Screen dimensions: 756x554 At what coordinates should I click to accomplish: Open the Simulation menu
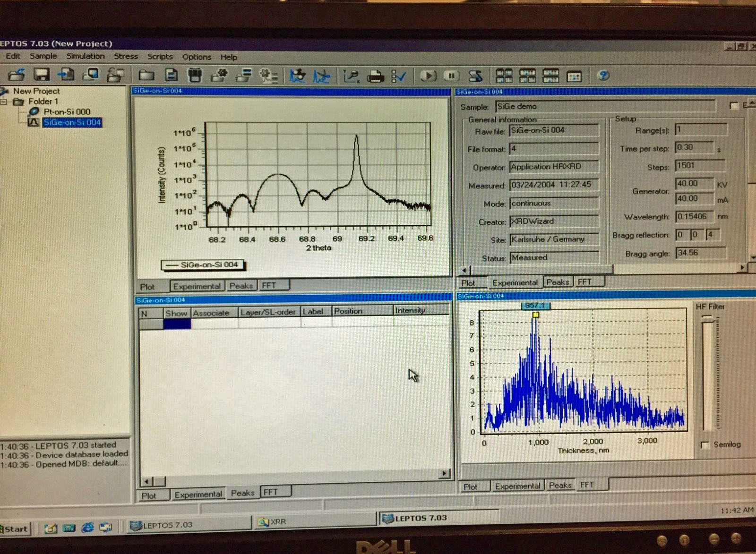click(x=85, y=56)
